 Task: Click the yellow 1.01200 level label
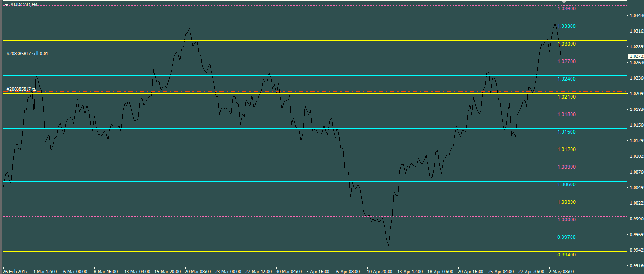coord(566,150)
